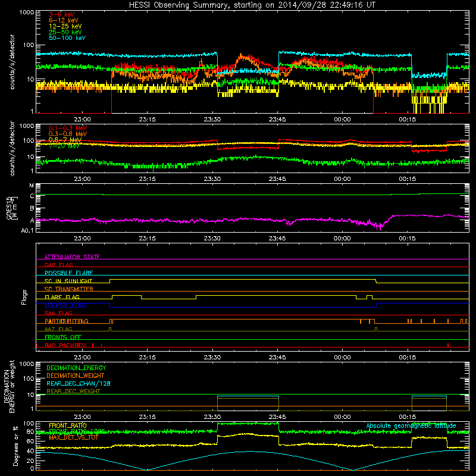Click the REAR_DEC_WEIGHT legend label

point(73,392)
